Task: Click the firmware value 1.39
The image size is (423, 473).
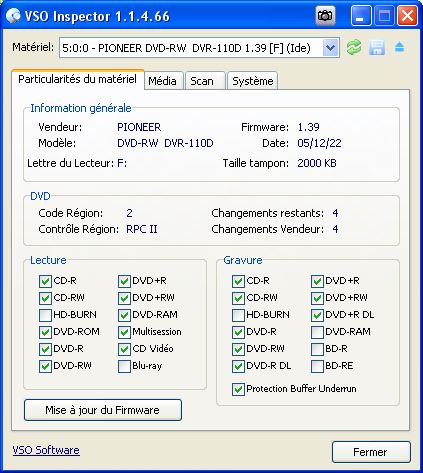Action: [x=308, y=127]
